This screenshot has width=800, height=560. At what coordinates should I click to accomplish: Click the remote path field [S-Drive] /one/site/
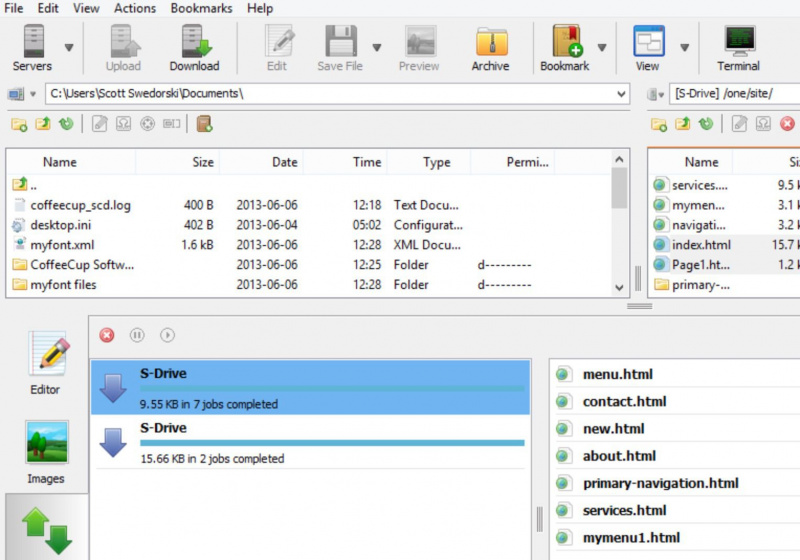tap(735, 94)
